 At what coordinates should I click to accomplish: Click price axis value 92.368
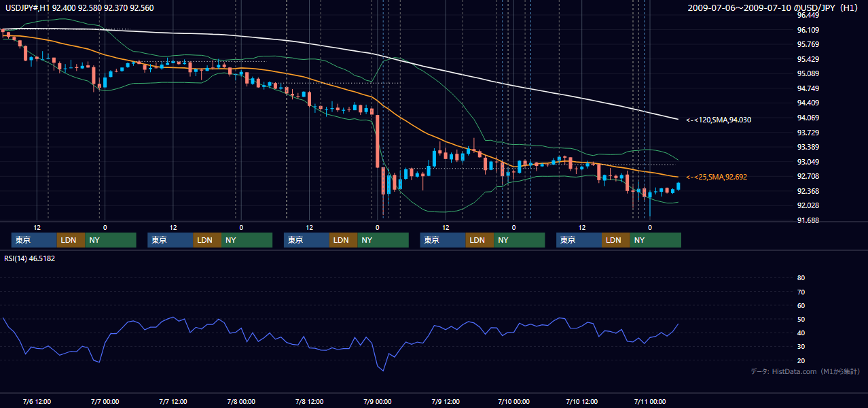tap(808, 191)
